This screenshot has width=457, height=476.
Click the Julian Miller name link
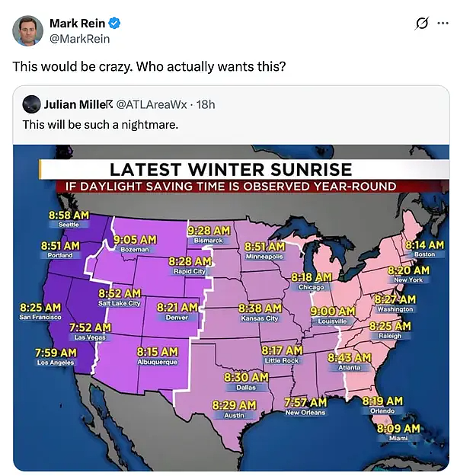pos(78,104)
